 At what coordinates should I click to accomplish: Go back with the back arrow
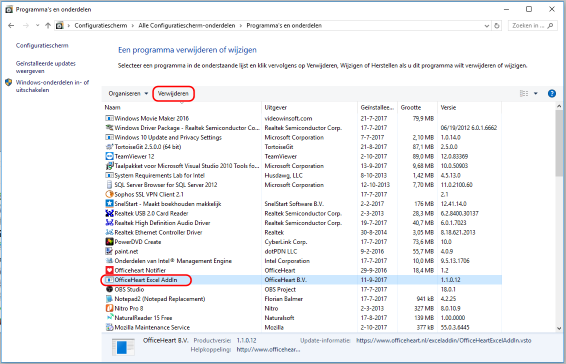tap(11, 26)
